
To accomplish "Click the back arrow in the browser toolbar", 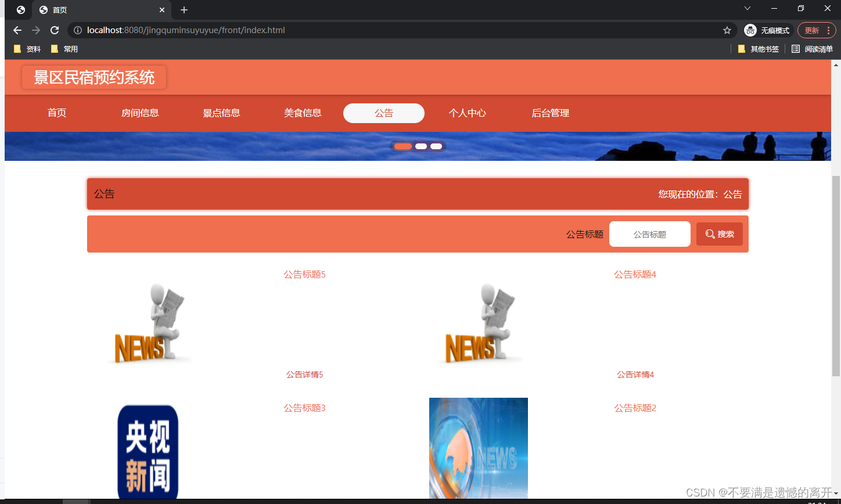I will click(17, 30).
